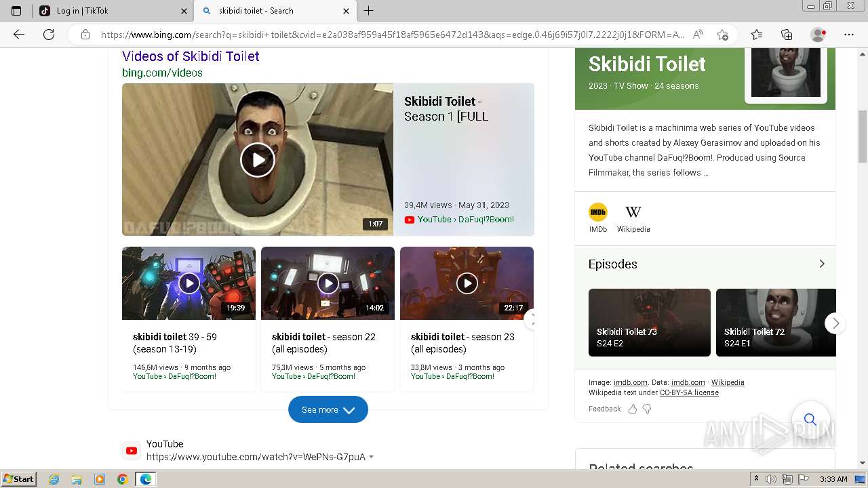
Task: Click the 3:33 AM taskbar clock
Action: (833, 479)
